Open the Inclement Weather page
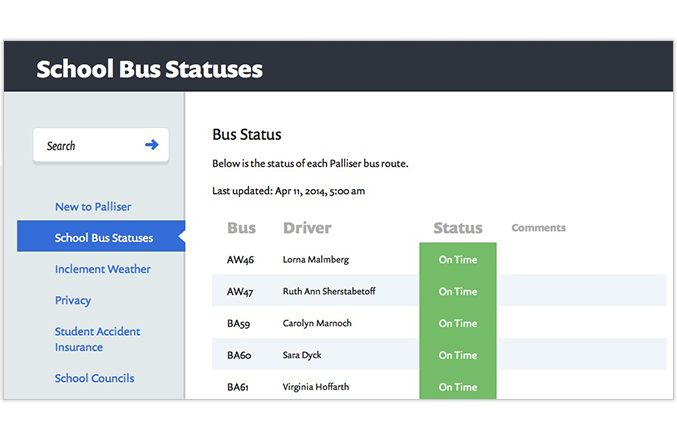This screenshot has width=677, height=445. 103,269
